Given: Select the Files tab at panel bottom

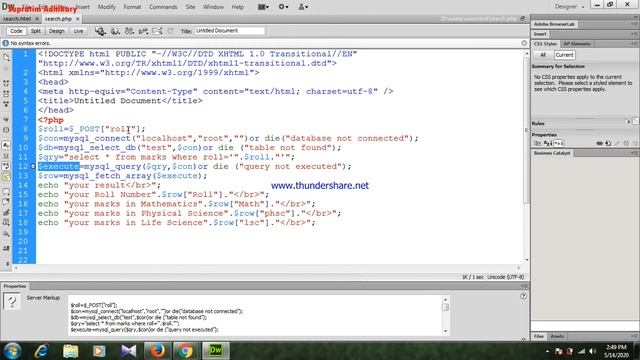Looking at the screenshot, I should tap(539, 336).
